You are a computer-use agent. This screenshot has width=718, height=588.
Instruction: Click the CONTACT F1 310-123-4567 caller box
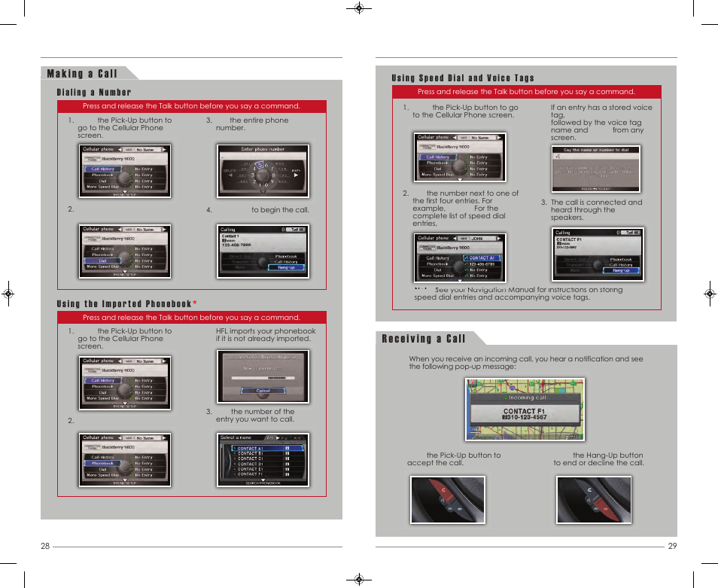point(525,414)
